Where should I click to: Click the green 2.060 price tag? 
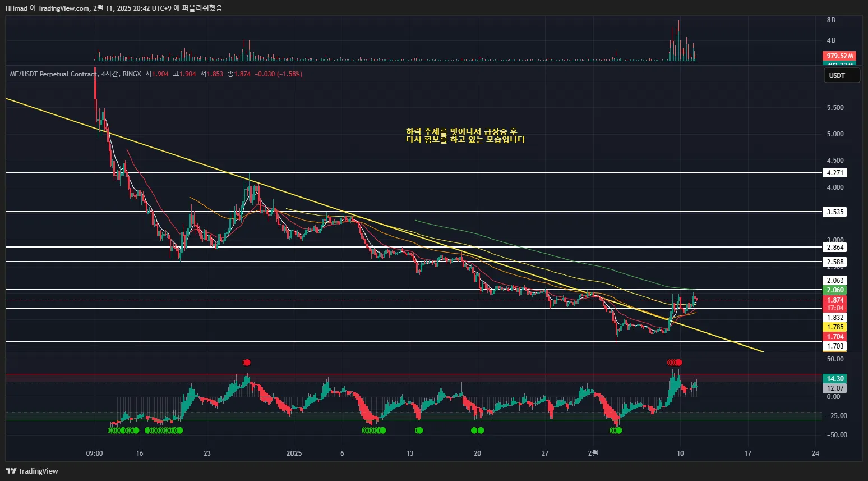(x=834, y=290)
